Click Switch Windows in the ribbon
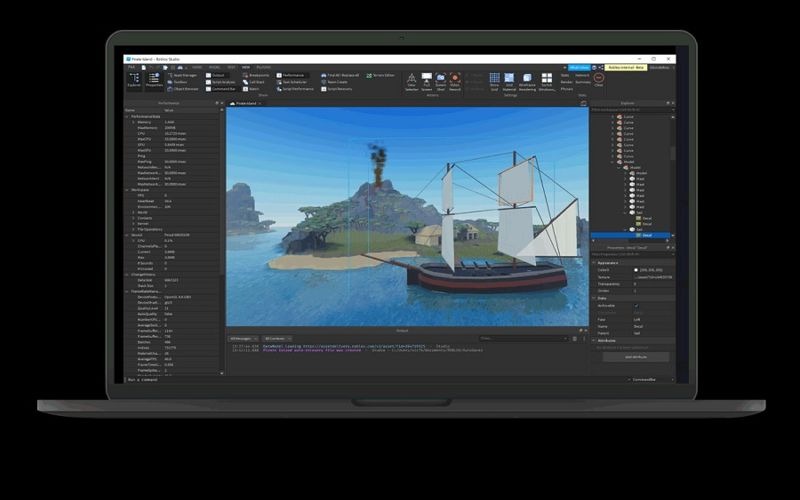Viewport: 800px width, 500px height. click(546, 82)
